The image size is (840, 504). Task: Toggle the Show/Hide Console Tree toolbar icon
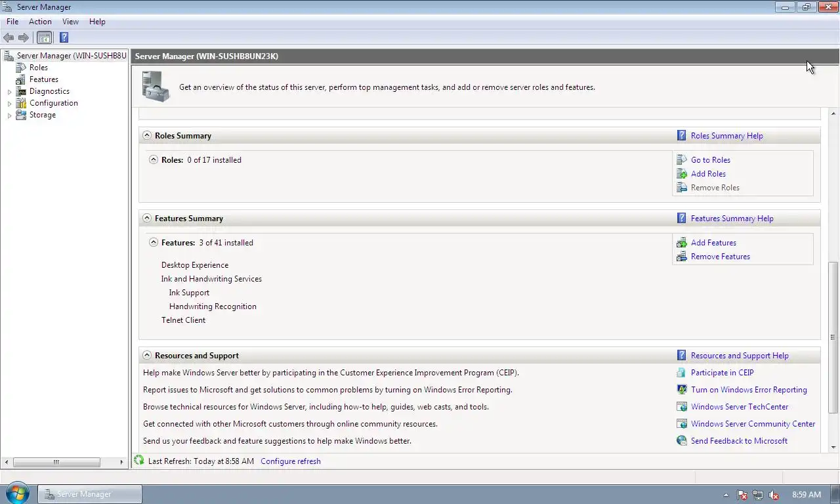(x=44, y=37)
